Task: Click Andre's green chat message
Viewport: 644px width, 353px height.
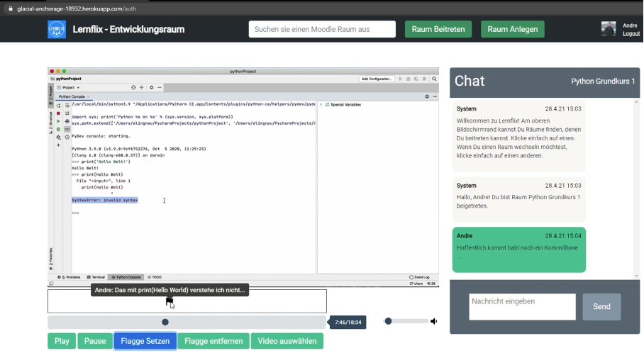Action: [519, 250]
